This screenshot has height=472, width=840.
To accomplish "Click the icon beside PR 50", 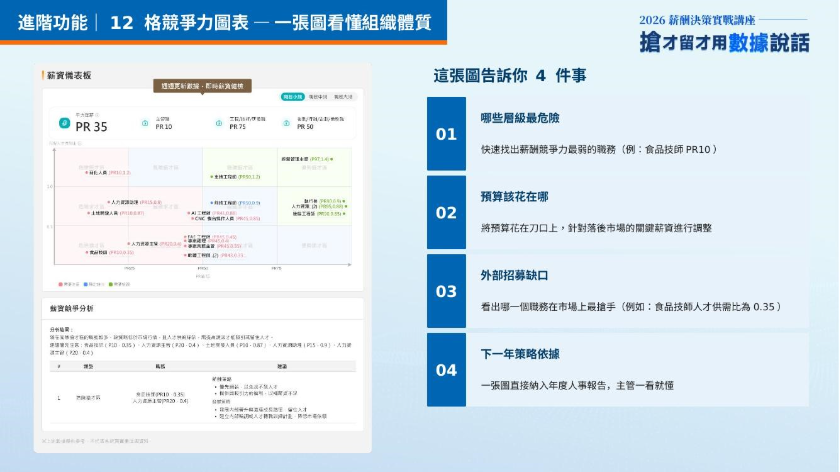I will click(x=286, y=123).
